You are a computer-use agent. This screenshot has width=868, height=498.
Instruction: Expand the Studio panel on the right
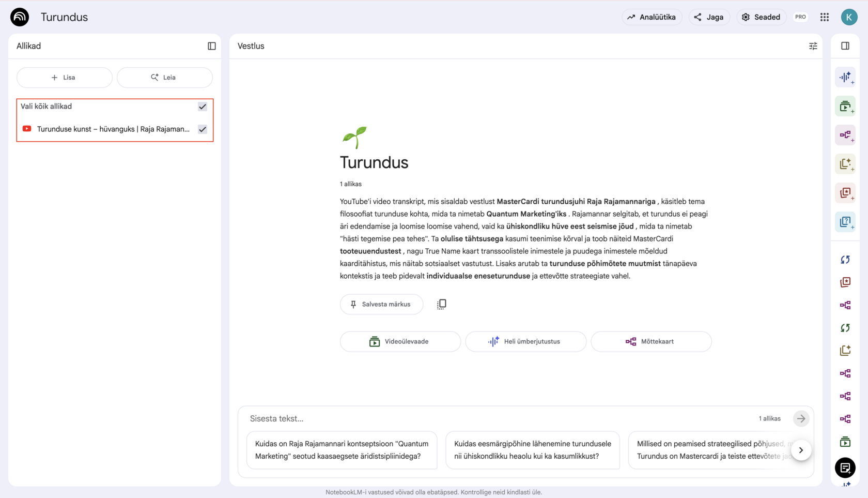click(x=845, y=46)
